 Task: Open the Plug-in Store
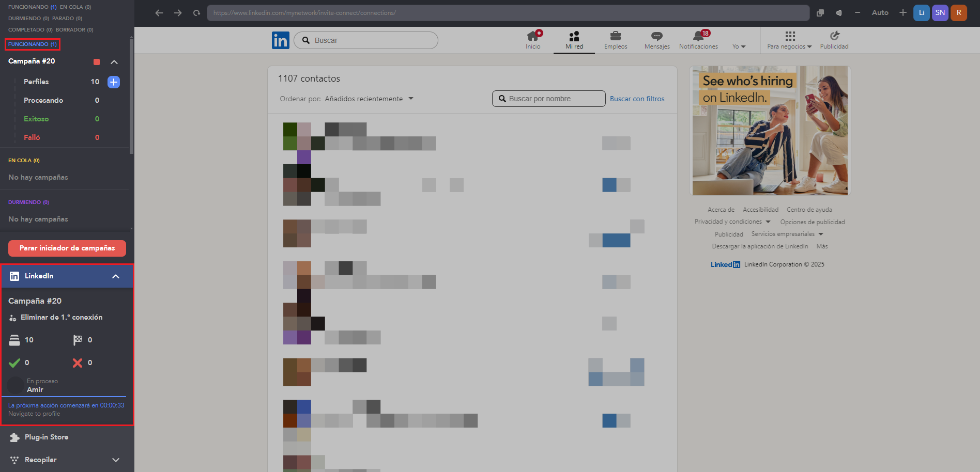[x=47, y=437]
